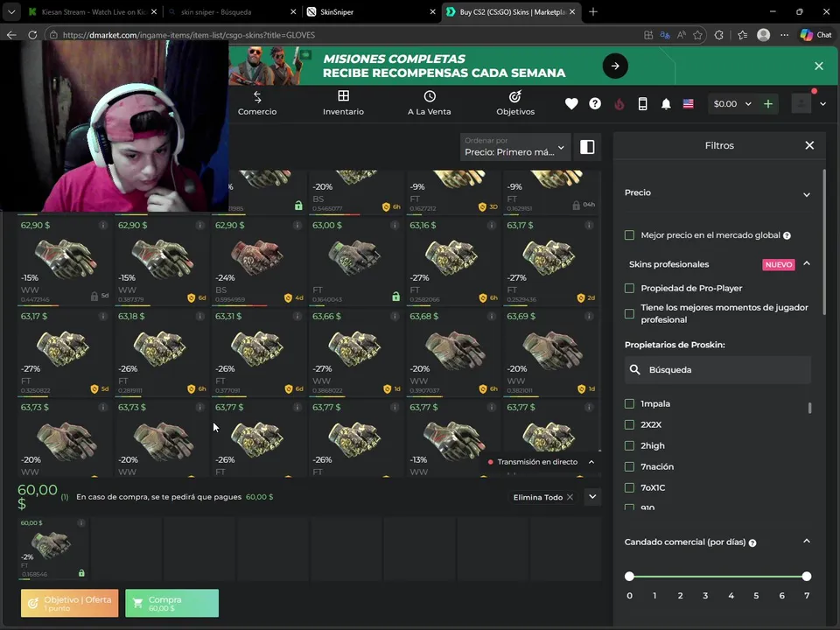This screenshot has width=840, height=630.
Task: Go back to previous page
Action: coord(11,35)
